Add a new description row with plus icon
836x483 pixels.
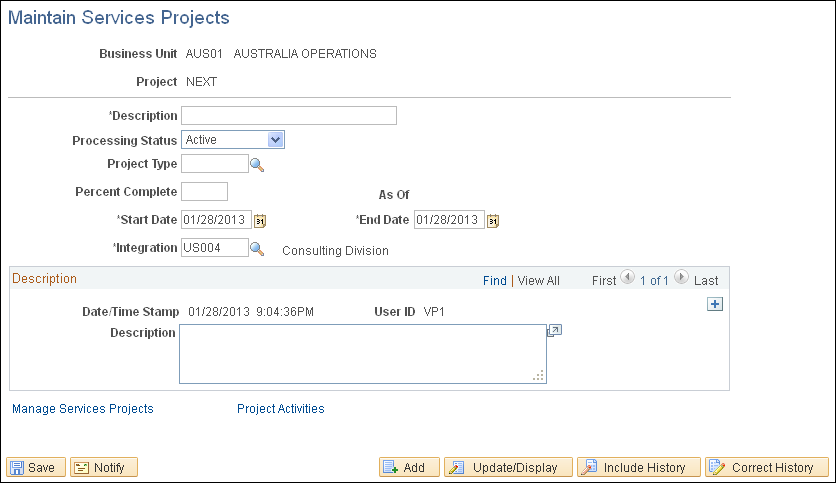pos(715,305)
